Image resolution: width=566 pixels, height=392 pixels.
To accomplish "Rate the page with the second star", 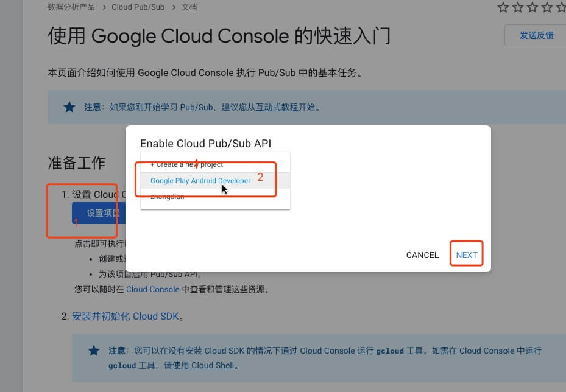I will pyautogui.click(x=518, y=7).
